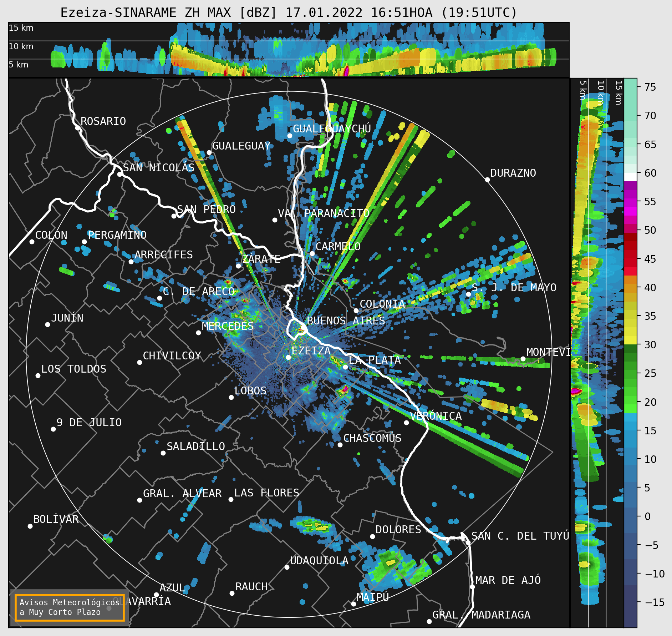Viewport: 672px width, 636px height.
Task: Click the 60 dBZ white band on colorbar
Action: (630, 177)
